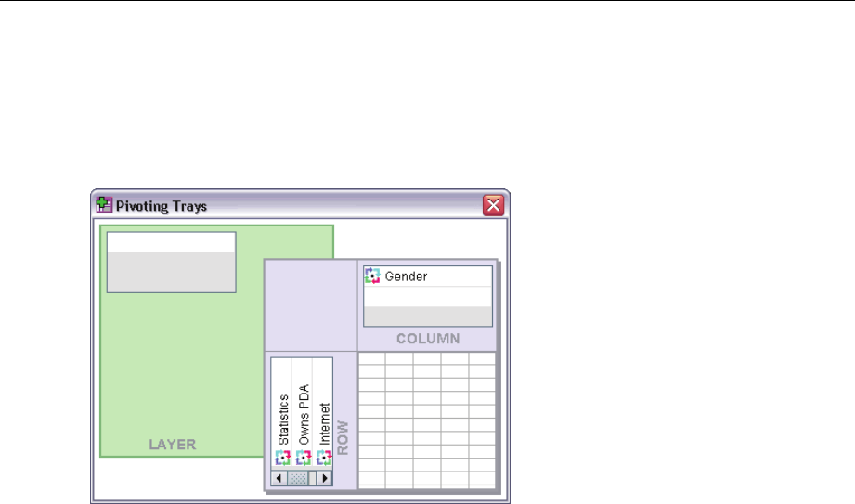
Task: Click the empty second slot in column tray
Action: click(427, 297)
